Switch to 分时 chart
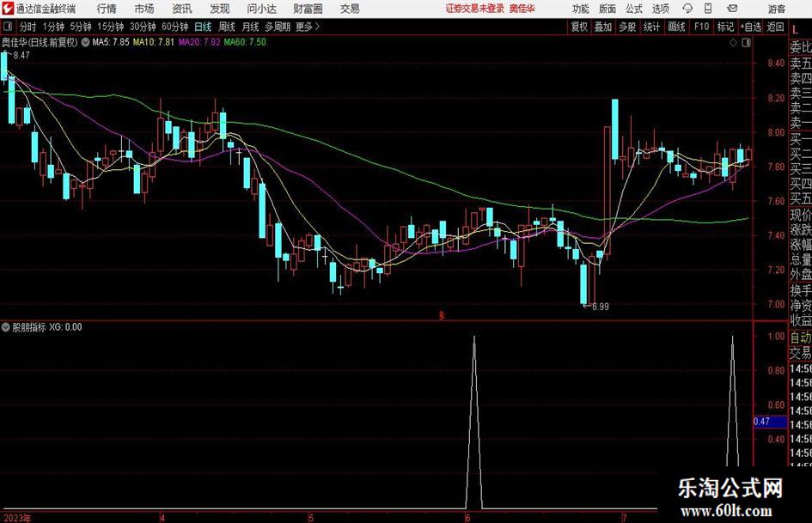Screen dimensions: 812x523 click(28, 27)
